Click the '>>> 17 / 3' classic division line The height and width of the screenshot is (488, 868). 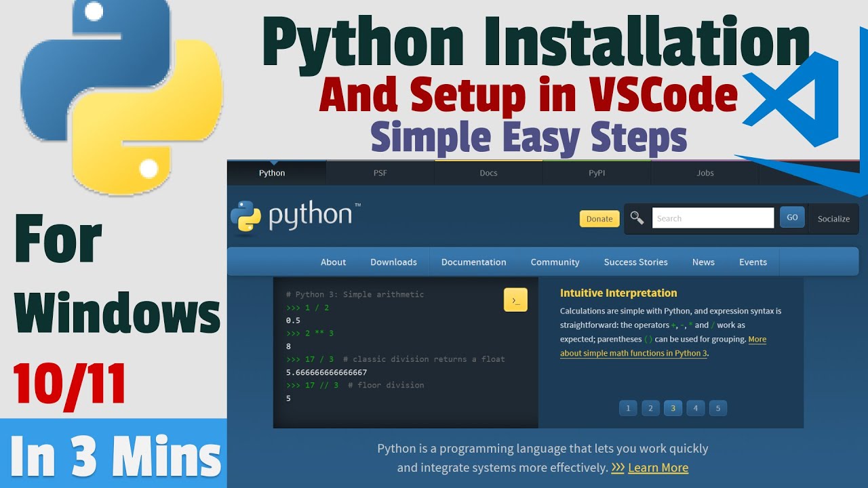click(x=395, y=359)
